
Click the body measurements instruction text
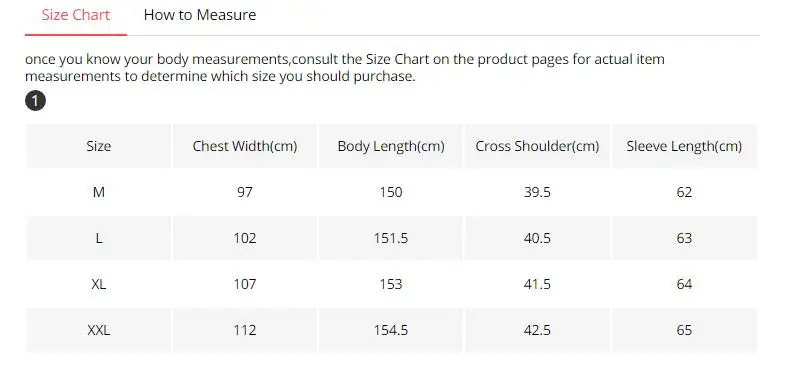pos(345,68)
